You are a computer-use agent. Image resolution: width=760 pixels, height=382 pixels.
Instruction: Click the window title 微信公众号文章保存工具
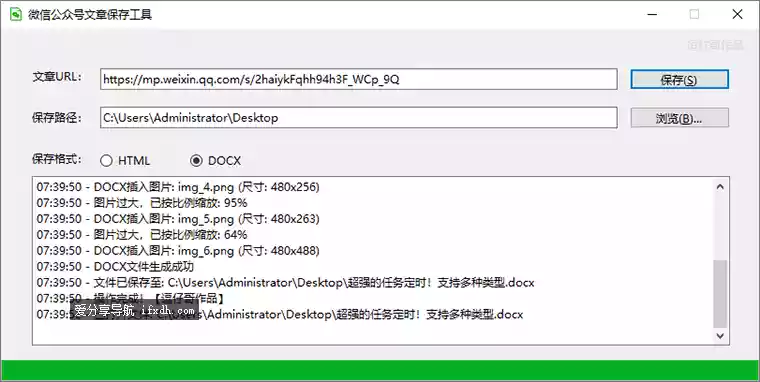(90, 15)
